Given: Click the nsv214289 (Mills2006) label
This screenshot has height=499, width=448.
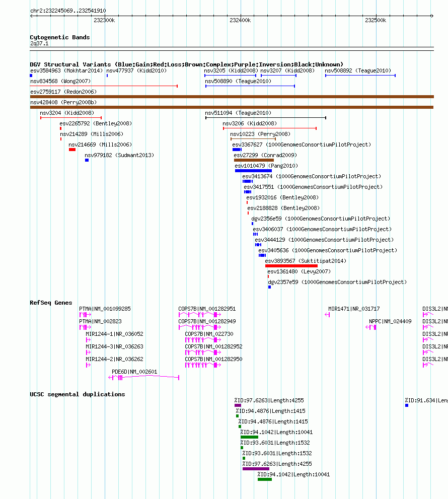Looking at the screenshot, I should (x=92, y=134).
